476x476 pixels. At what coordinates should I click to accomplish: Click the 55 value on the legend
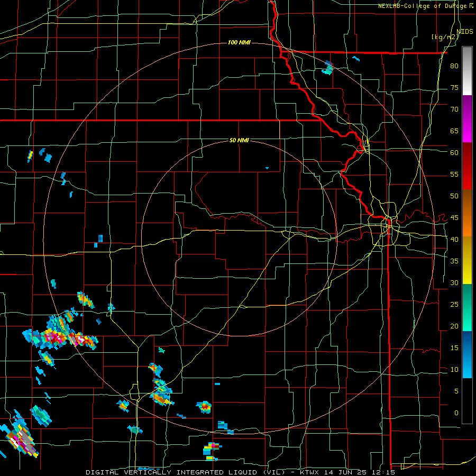(454, 174)
